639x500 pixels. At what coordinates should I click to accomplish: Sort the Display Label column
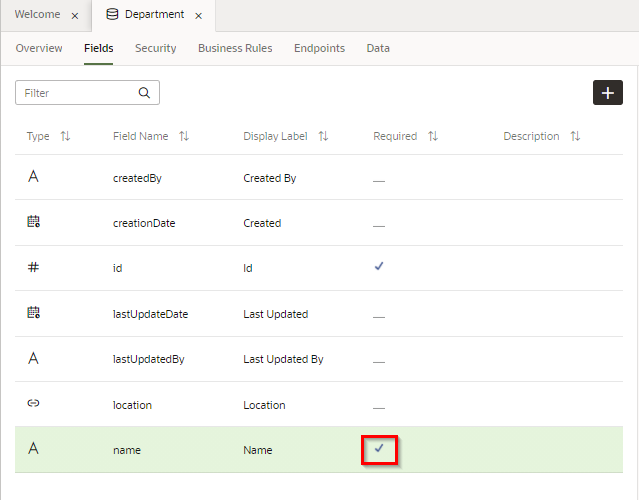click(323, 136)
